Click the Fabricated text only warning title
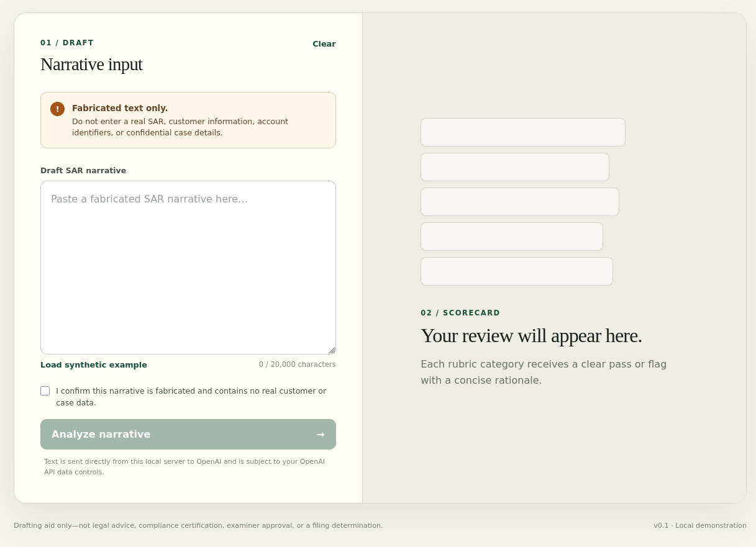 tap(120, 108)
